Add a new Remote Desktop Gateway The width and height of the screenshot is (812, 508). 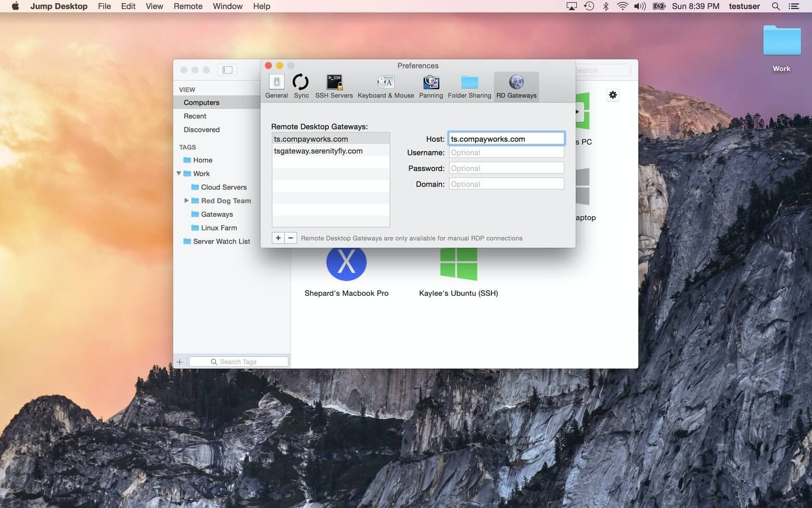point(277,238)
